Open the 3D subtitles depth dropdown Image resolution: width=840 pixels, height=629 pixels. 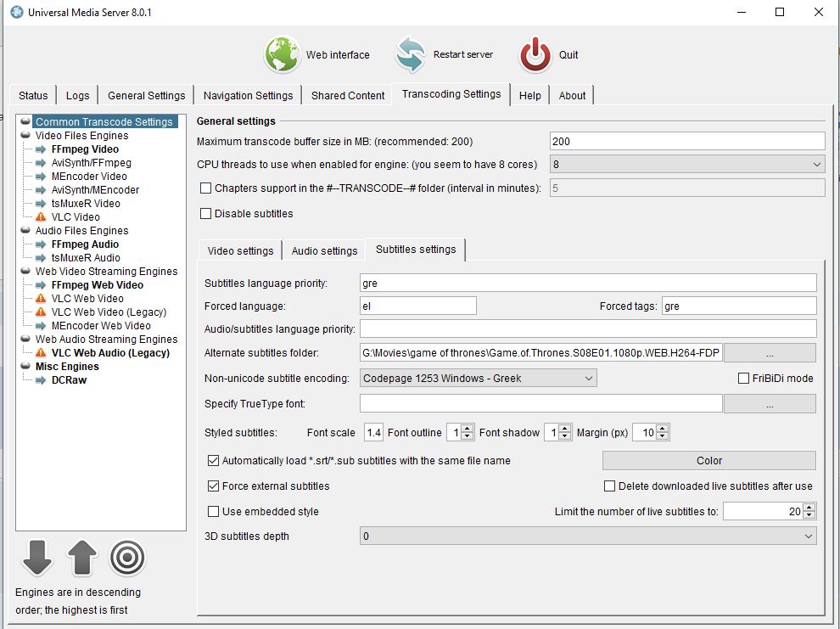588,536
